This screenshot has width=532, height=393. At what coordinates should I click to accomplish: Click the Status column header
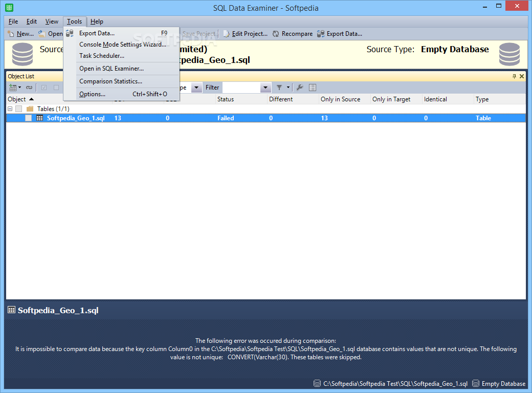click(241, 99)
